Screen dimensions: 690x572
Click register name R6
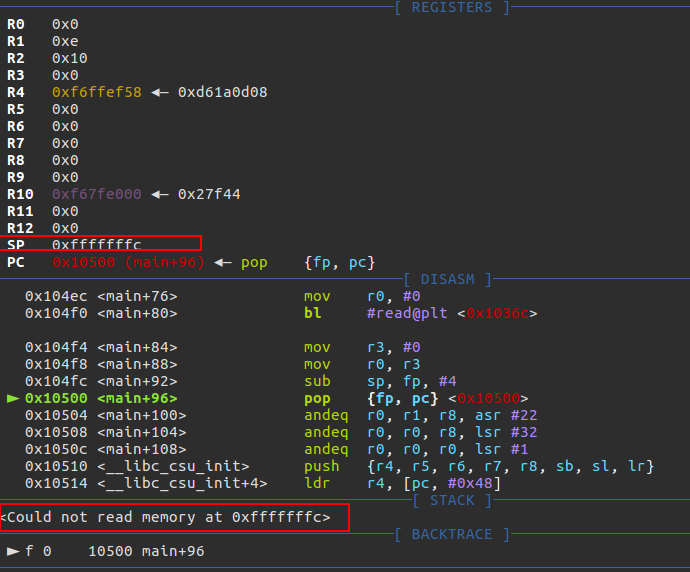16,126
